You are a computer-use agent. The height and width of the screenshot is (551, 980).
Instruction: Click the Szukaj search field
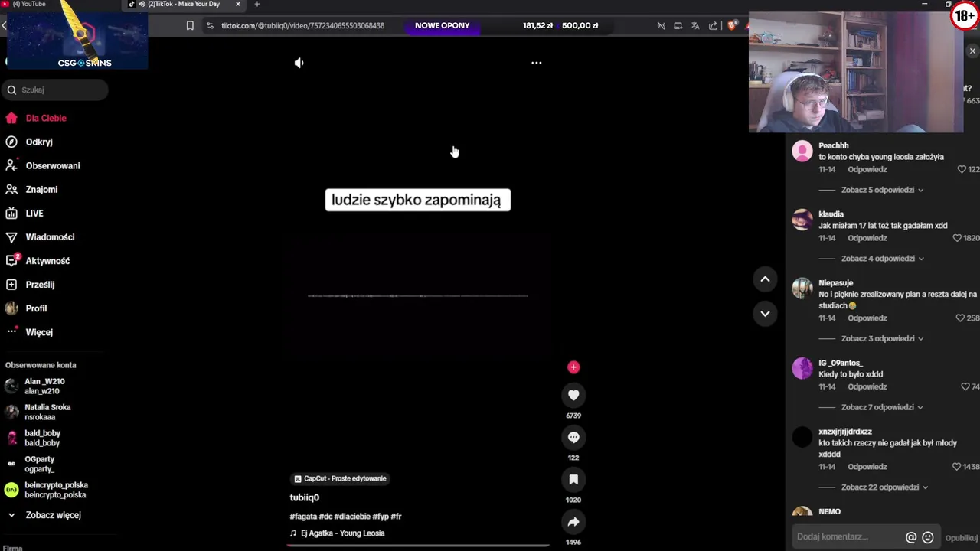55,90
